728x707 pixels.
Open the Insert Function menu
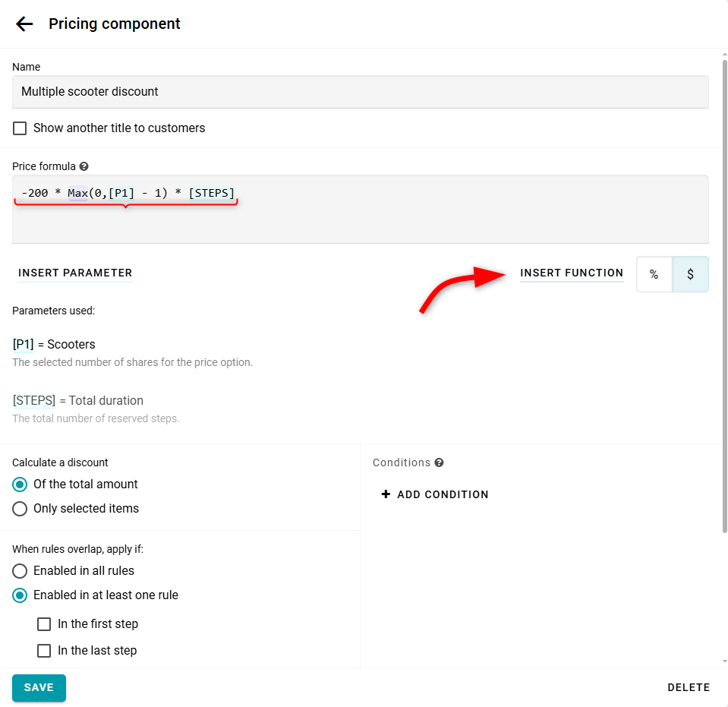tap(572, 273)
